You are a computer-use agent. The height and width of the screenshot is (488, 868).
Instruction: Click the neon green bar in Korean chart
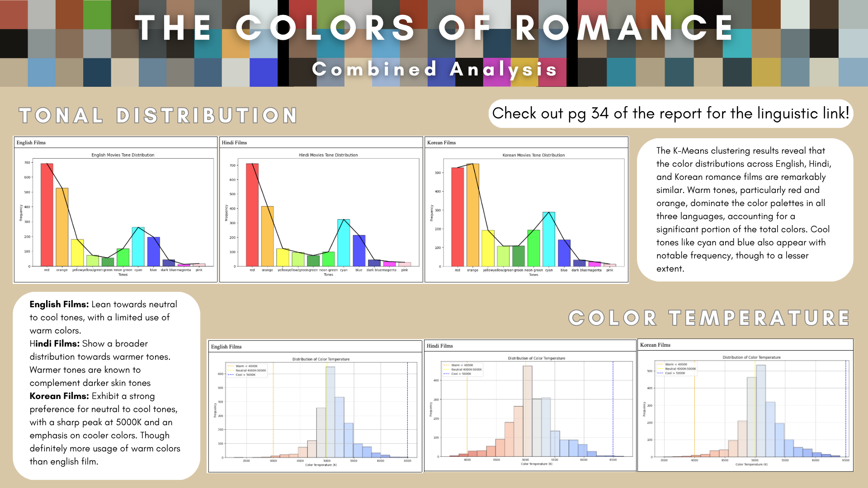point(533,248)
